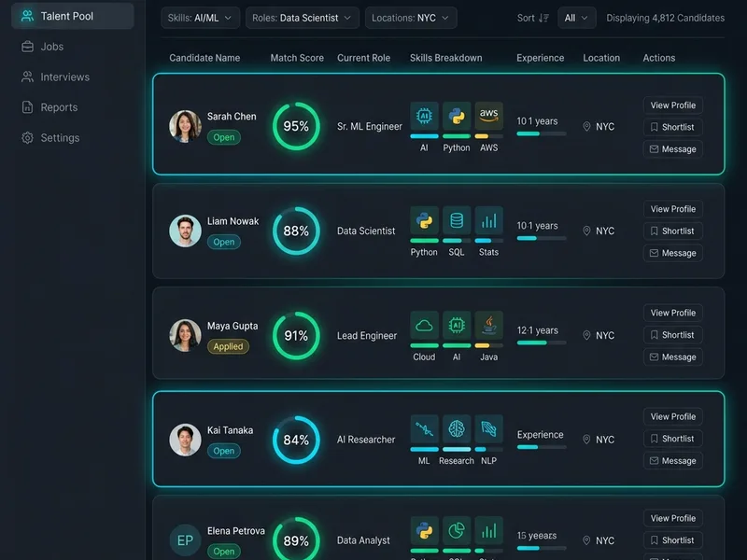Select Elena Petrova's bar chart skill icon
Viewport: 747px width, 560px height.
coord(488,530)
